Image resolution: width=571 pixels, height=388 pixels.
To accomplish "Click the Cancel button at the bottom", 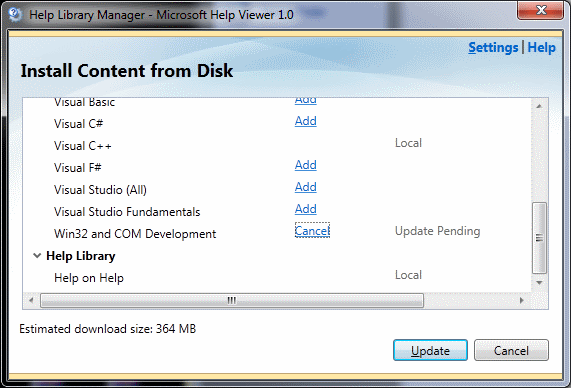I will tap(511, 350).
